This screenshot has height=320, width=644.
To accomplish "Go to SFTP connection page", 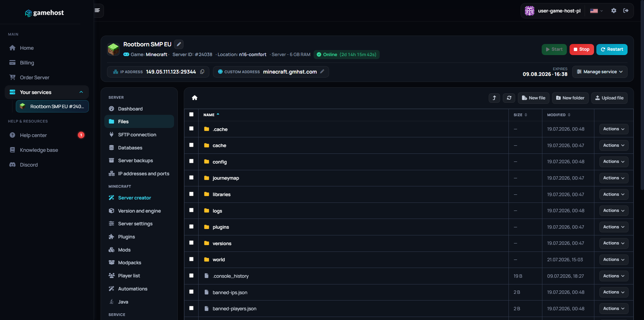I will click(139, 135).
